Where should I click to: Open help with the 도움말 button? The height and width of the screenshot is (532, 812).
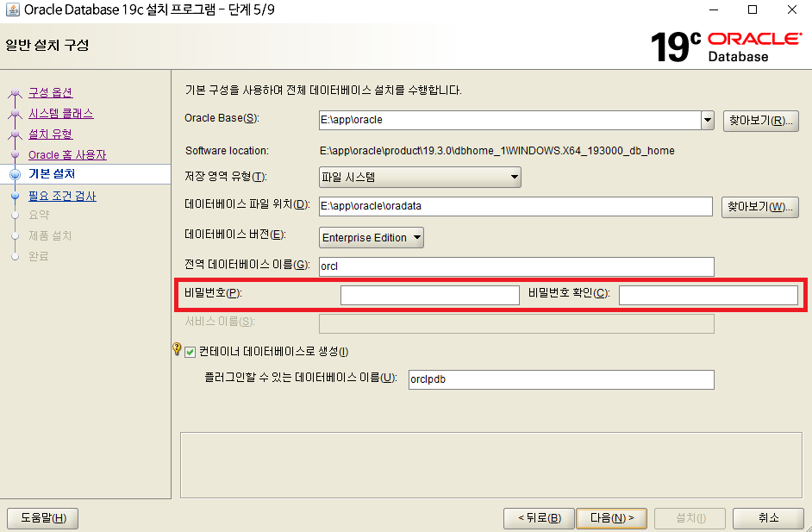pos(42,518)
